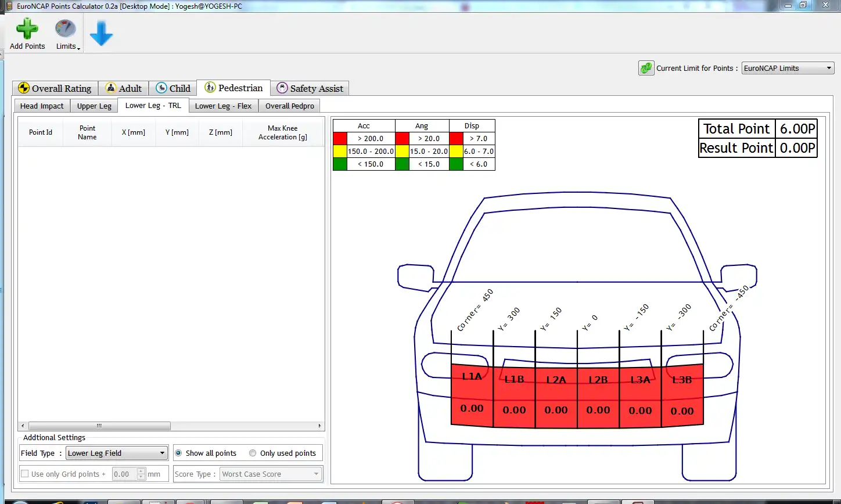This screenshot has height=504, width=841.
Task: Open the Adult tab
Action: [124, 88]
